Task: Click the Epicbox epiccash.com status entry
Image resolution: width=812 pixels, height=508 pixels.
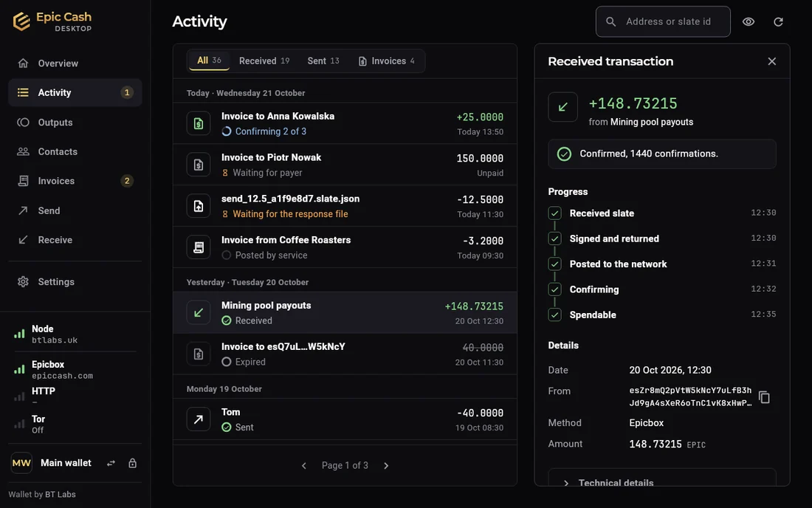Action: point(75,370)
